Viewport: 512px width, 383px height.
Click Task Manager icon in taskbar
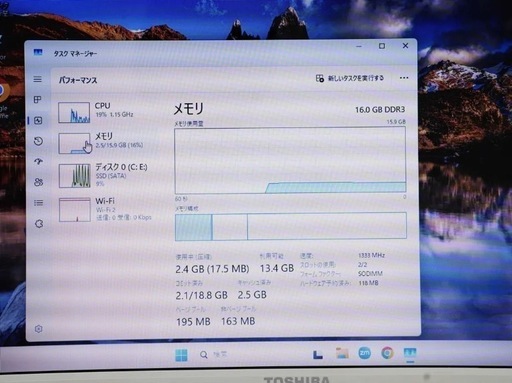click(x=410, y=353)
